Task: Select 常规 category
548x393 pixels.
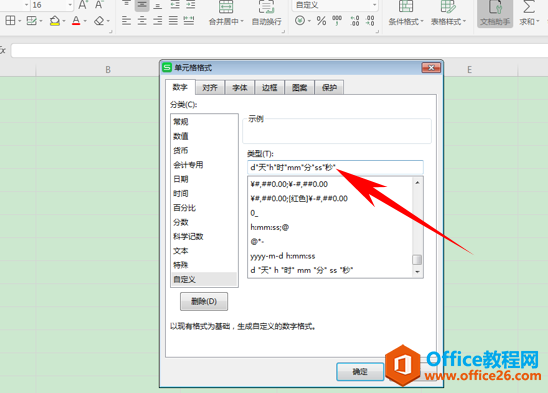Action: tap(204, 122)
